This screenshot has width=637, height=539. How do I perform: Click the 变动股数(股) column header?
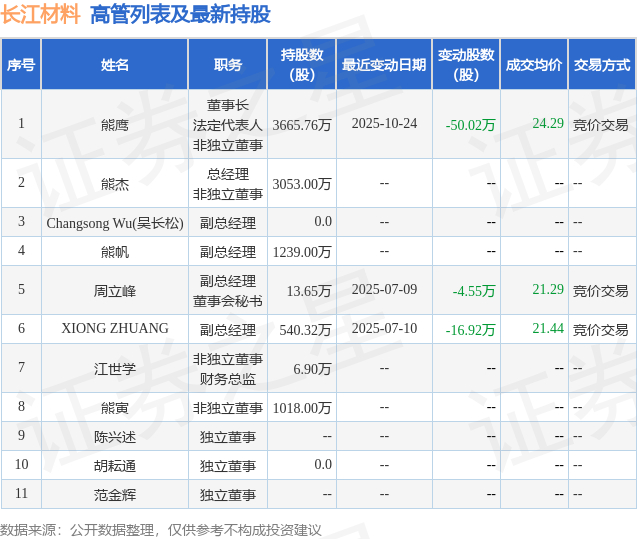466,65
